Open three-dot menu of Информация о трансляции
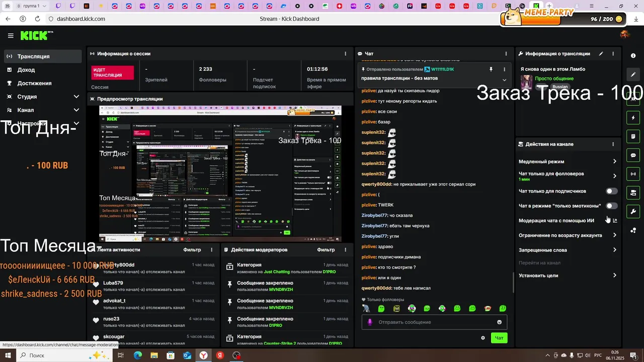The width and height of the screenshot is (644, 362). coord(613,53)
